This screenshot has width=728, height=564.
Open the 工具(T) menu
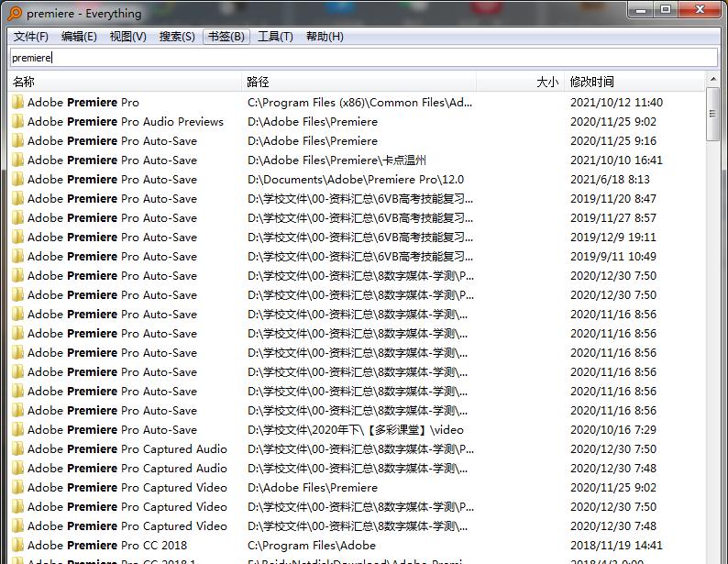(275, 37)
